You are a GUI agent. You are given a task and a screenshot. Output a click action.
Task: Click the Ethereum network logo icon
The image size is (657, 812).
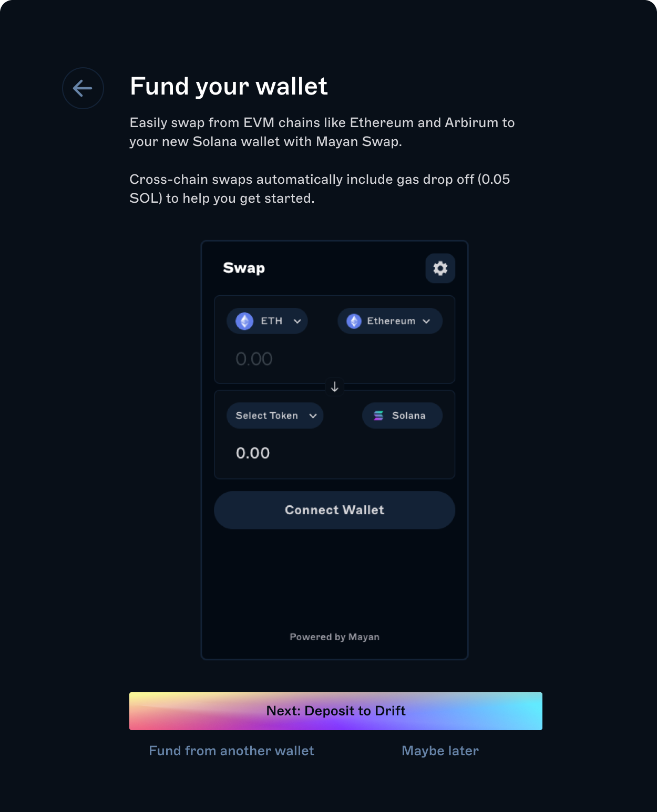tap(354, 321)
